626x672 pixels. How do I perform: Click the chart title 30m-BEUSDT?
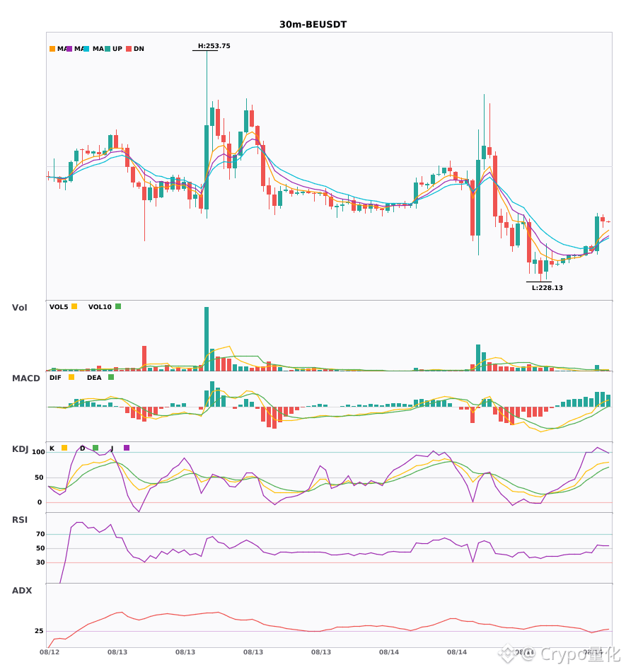point(313,25)
